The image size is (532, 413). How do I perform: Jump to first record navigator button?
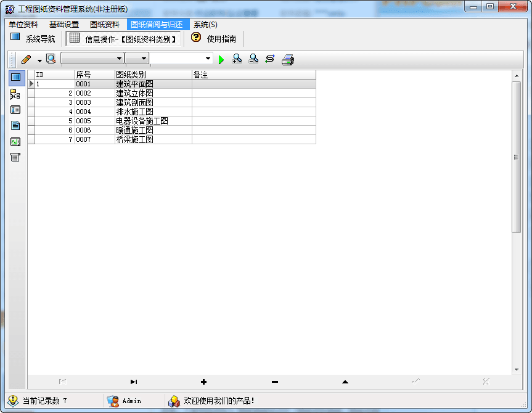pyautogui.click(x=62, y=382)
